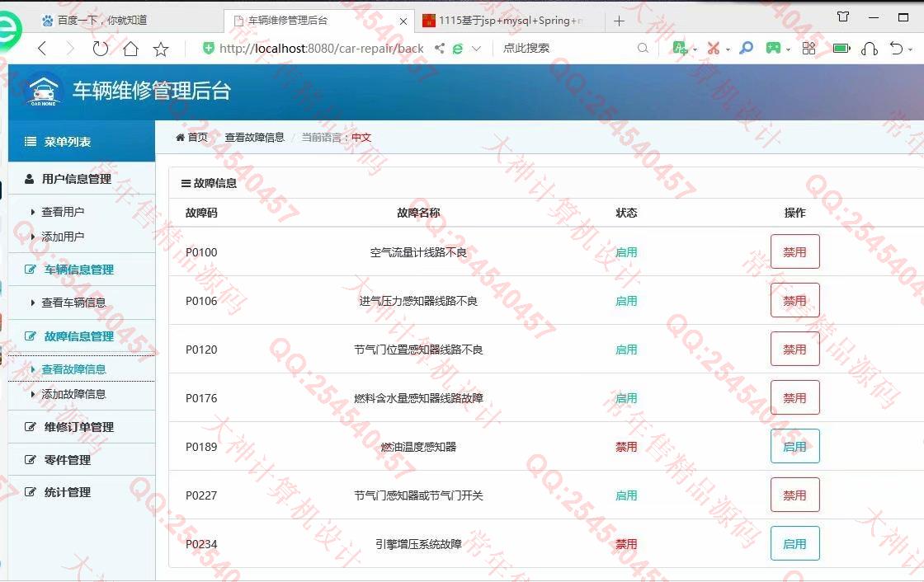Screen dimensions: 924x582
Task: Open the translate tool icon
Action: point(680,49)
